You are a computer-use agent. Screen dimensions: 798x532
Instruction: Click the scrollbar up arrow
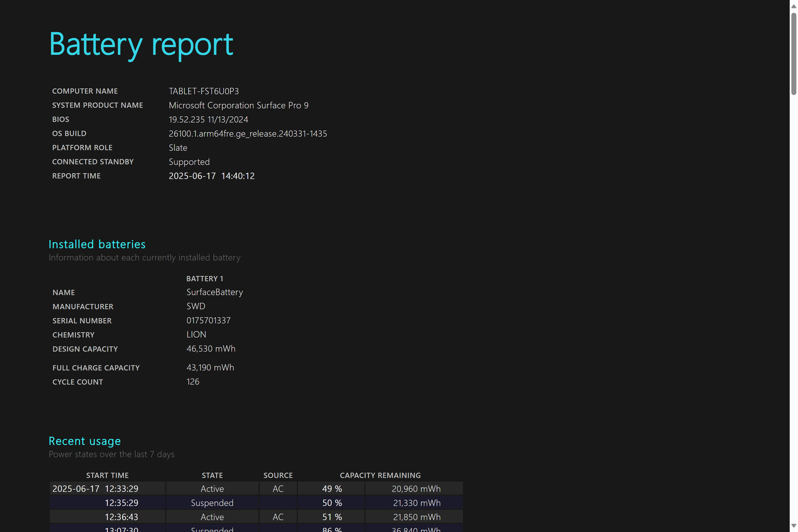(794, 6)
